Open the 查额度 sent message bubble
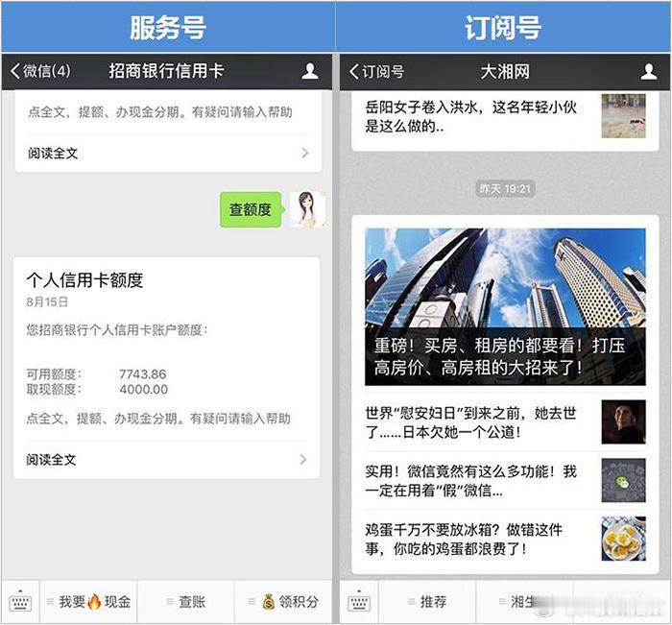This screenshot has width=672, height=625. pos(252,209)
